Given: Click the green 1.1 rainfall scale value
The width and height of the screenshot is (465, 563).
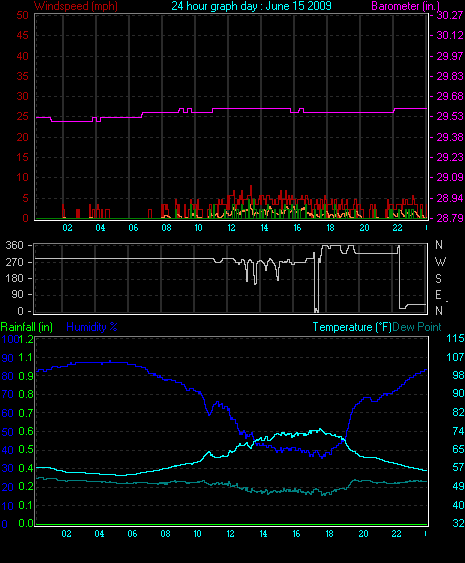Looking at the screenshot, I should pyautogui.click(x=25, y=358).
